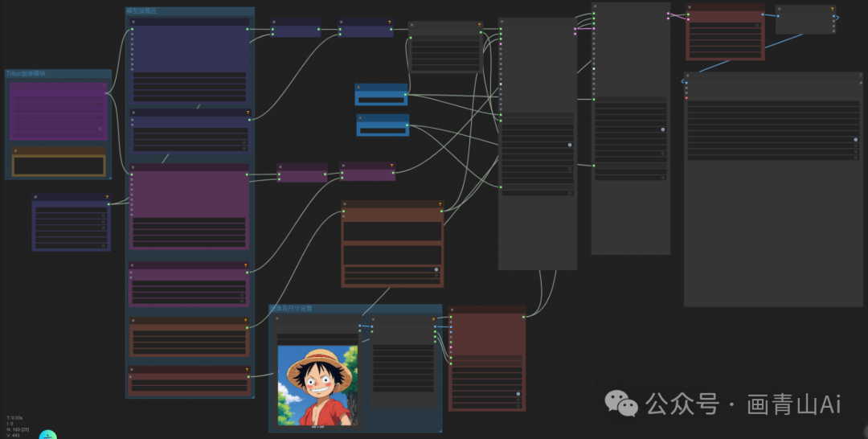The height and width of the screenshot is (439, 868).
Task: Toggle bright switch in first tall gray sampler node
Action: click(x=570, y=145)
